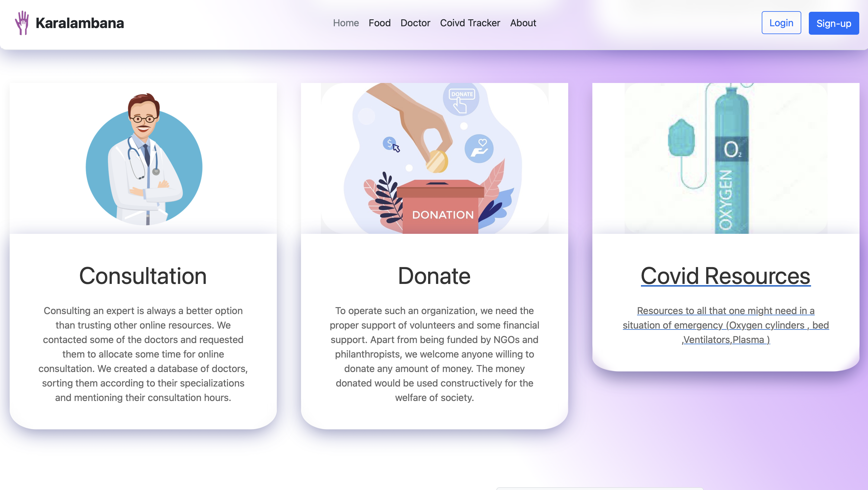Click the Karalambana brand name

[x=80, y=23]
